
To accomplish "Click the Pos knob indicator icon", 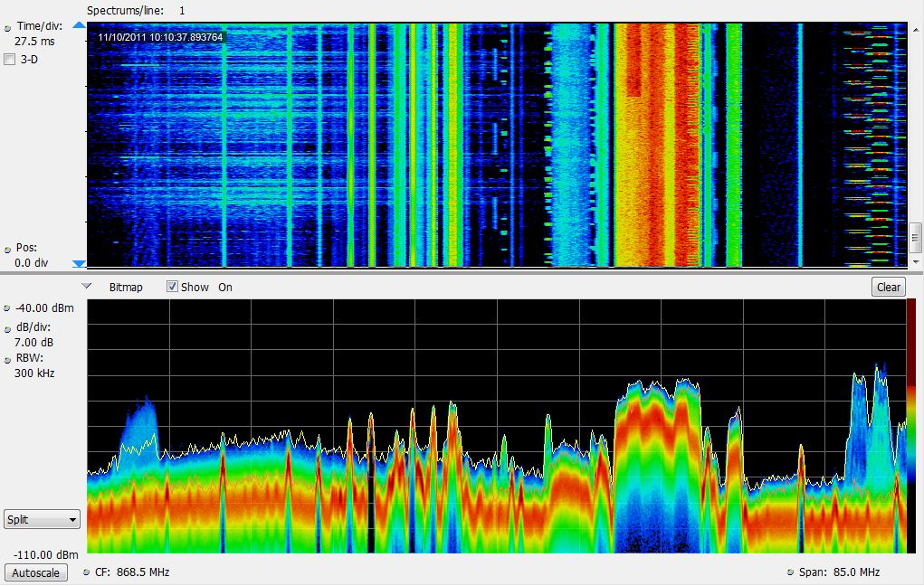I will click(x=8, y=248).
